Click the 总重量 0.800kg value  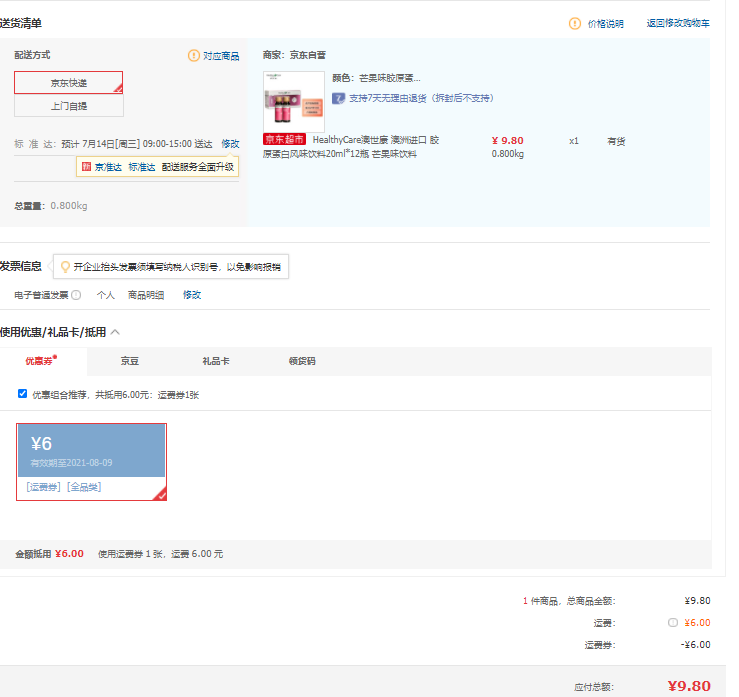tap(69, 206)
